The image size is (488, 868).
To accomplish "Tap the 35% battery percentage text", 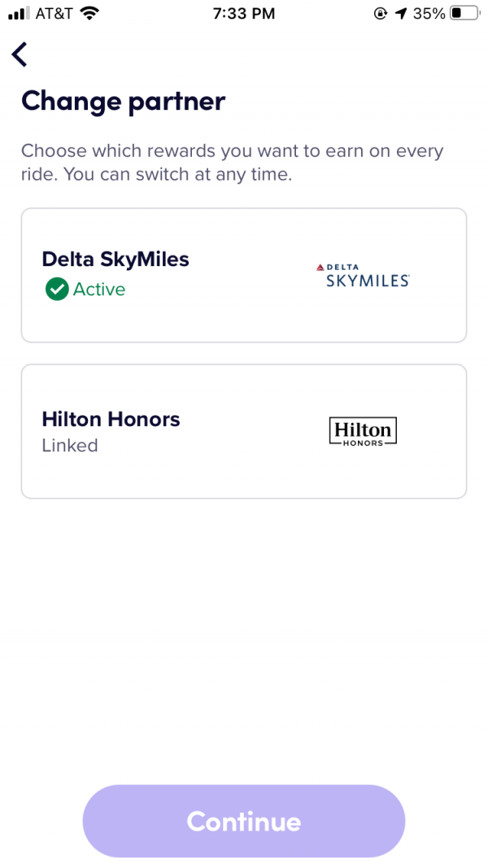I will point(429,14).
